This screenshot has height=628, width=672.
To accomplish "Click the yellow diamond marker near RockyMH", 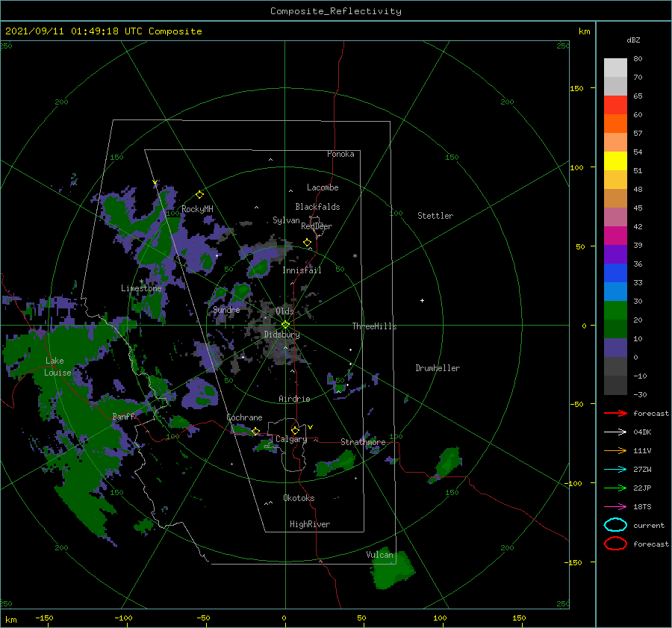I will pos(199,195).
